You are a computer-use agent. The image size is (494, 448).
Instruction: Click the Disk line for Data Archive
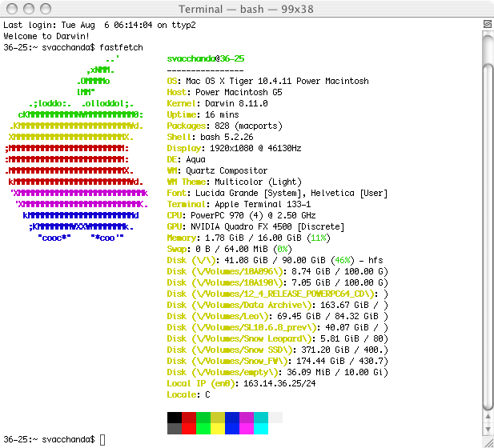tap(278, 305)
